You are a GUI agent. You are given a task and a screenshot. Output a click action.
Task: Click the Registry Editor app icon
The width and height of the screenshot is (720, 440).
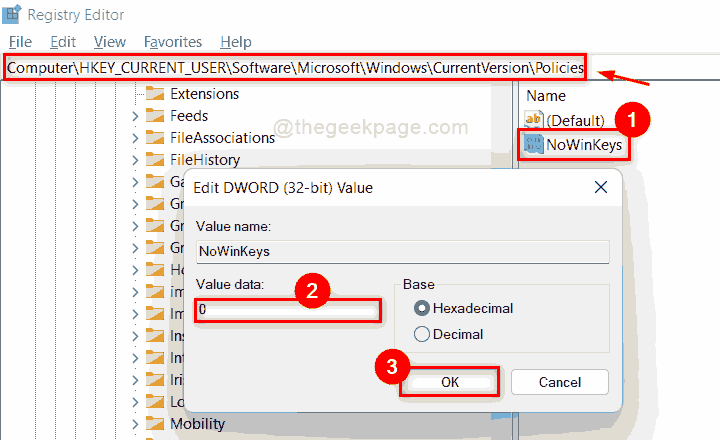(x=11, y=14)
